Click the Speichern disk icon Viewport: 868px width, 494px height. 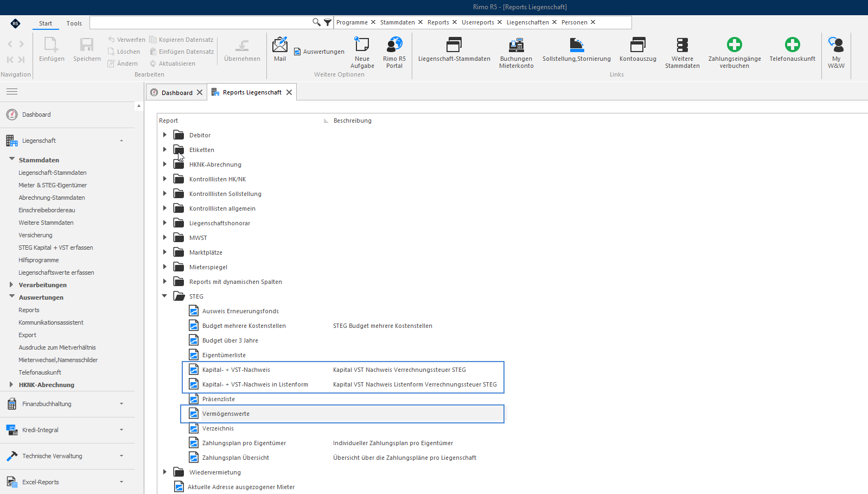pos(87,45)
